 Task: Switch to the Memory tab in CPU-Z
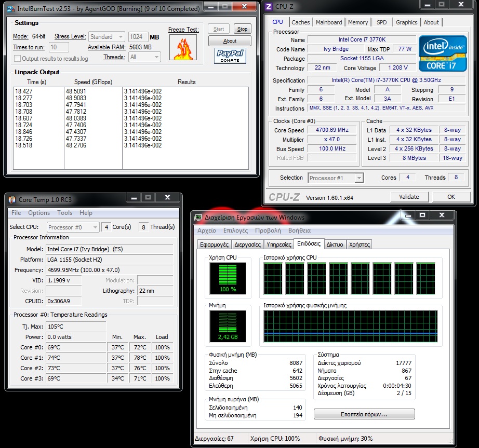pos(358,22)
